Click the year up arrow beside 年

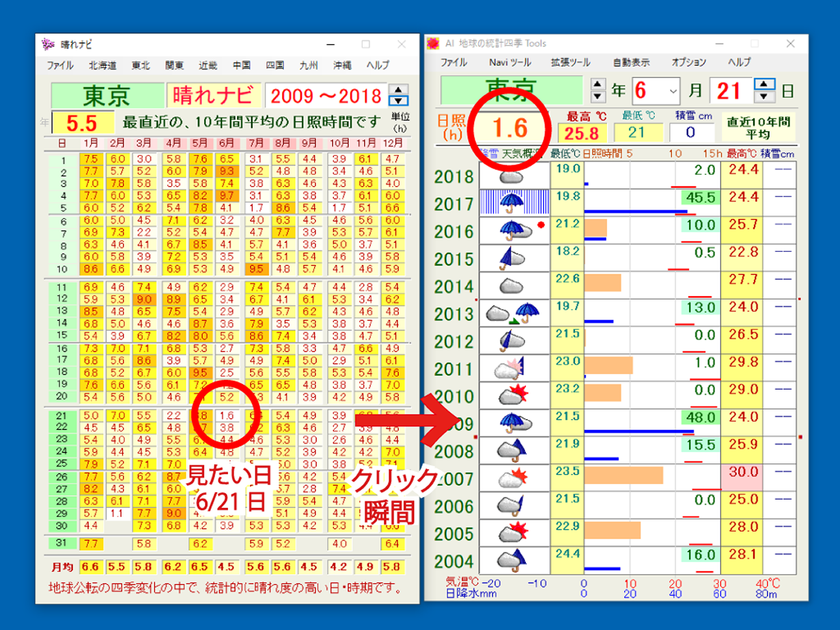pos(598,84)
